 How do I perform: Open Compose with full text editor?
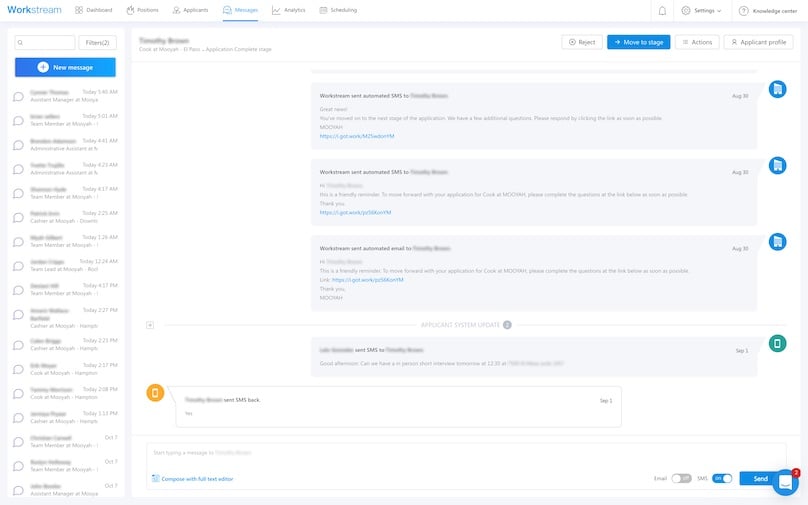coord(193,479)
